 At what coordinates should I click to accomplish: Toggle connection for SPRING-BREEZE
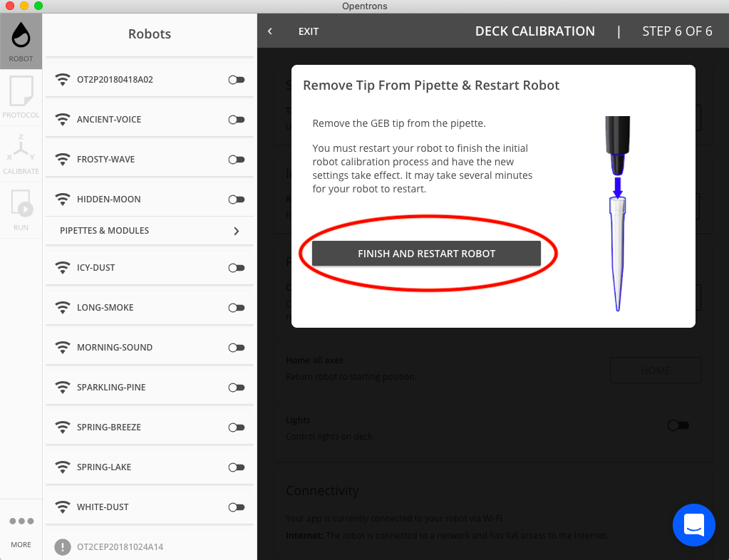tap(237, 427)
